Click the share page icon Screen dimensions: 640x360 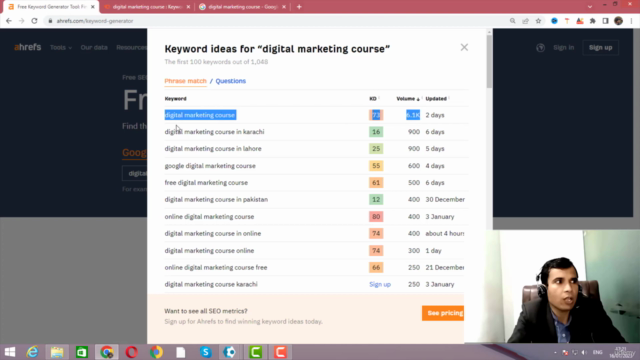[x=526, y=21]
